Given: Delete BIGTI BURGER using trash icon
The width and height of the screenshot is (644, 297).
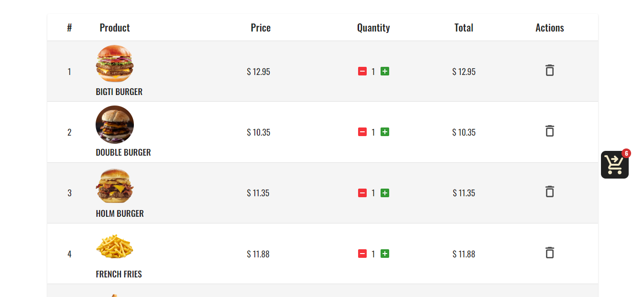Looking at the screenshot, I should (549, 70).
